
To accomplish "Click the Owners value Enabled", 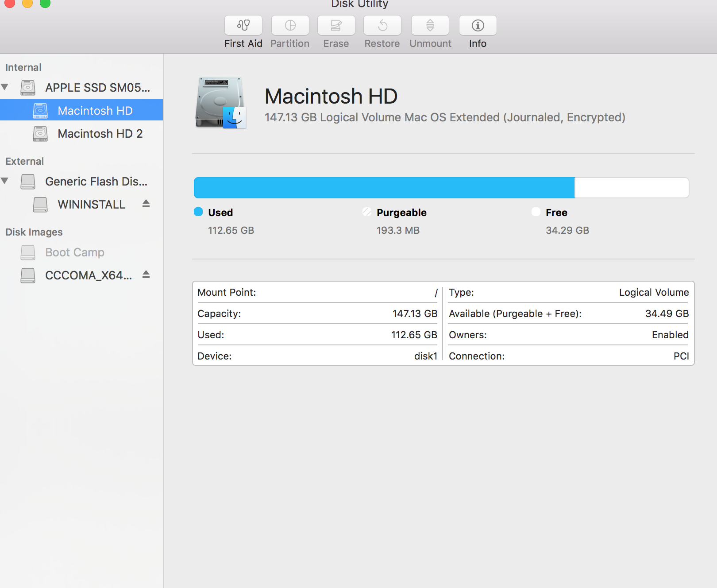I will pos(670,335).
